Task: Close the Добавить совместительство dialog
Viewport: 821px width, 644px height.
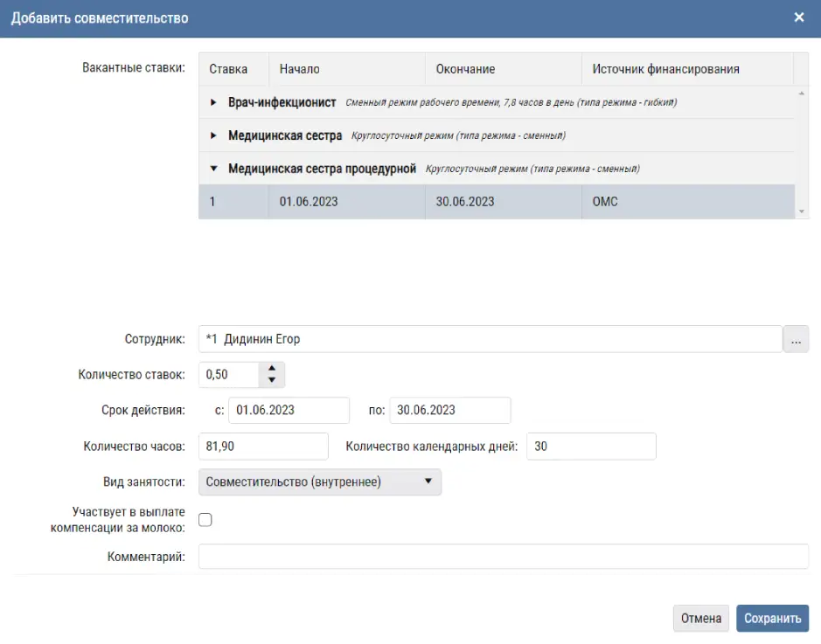Action: tap(798, 17)
